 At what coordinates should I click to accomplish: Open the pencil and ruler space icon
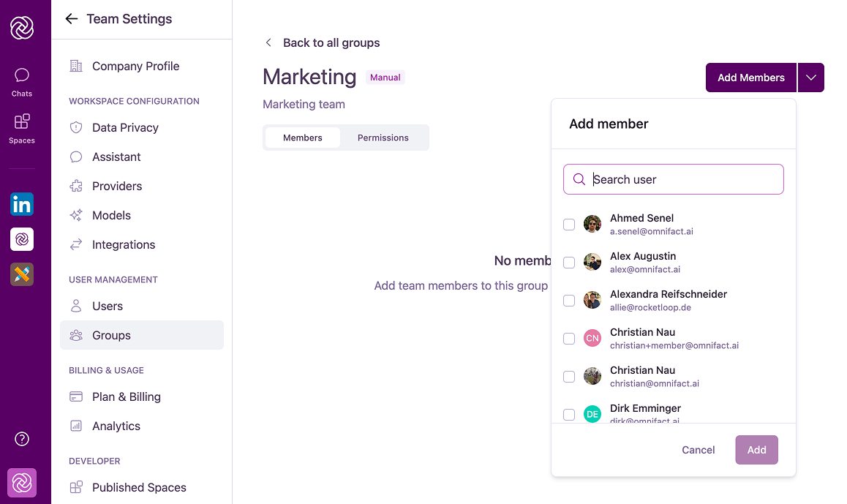[x=22, y=274]
